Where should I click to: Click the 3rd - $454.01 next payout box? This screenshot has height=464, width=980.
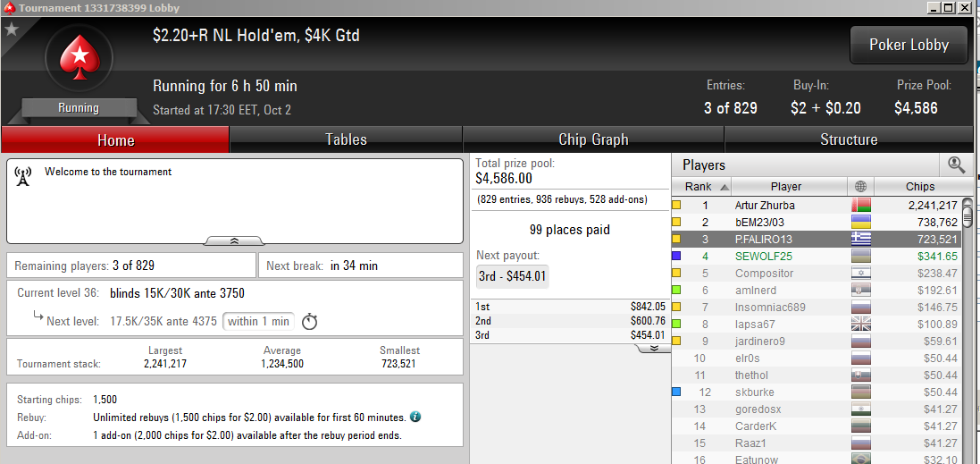click(x=513, y=276)
